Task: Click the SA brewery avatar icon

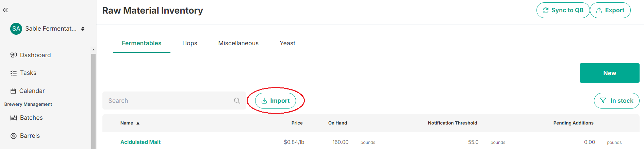Action: click(x=16, y=29)
